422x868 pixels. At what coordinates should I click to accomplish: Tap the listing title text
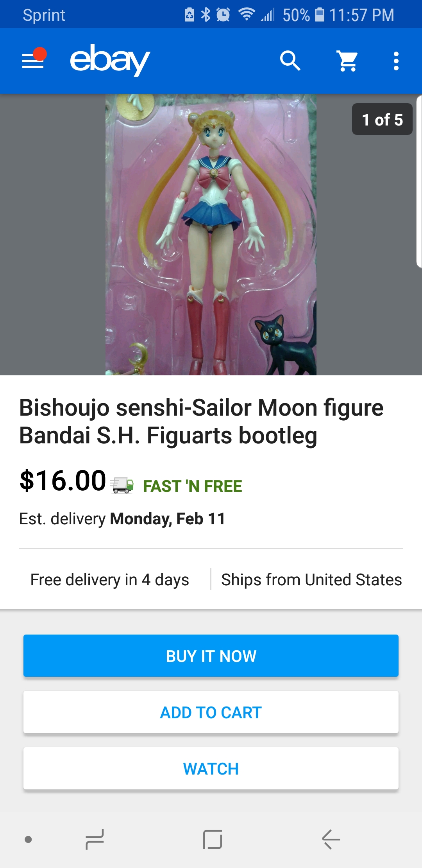201,421
